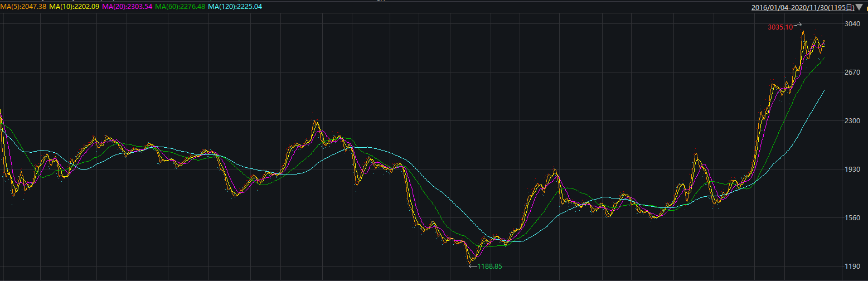Image resolution: width=868 pixels, height=281 pixels.
Task: Click the 2300 y-axis price label
Action: (852, 121)
